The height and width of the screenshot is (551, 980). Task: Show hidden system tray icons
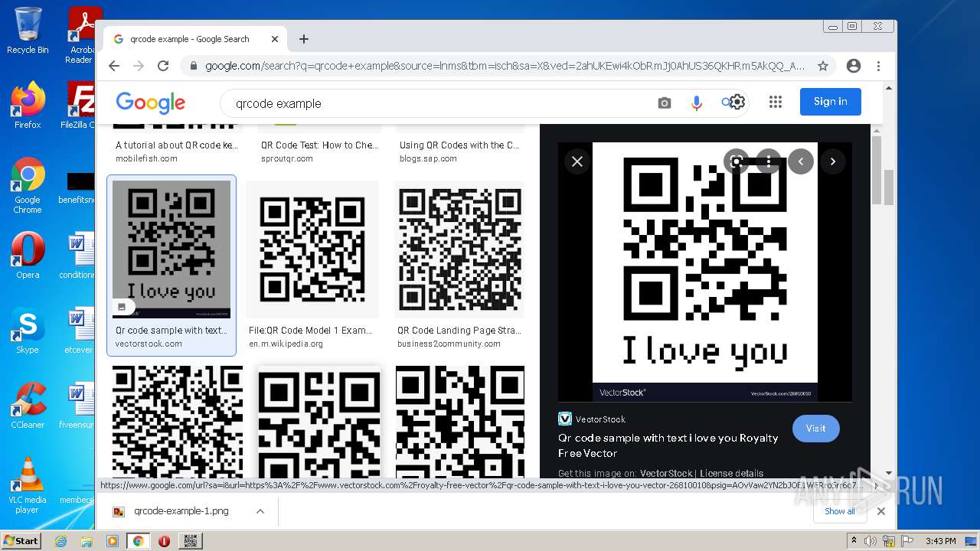point(854,541)
